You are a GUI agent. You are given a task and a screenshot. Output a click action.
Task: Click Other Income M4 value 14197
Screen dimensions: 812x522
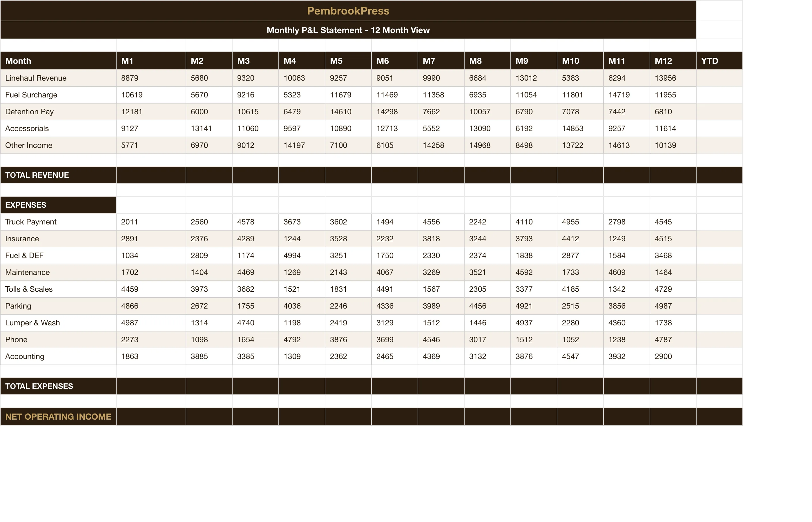point(302,145)
